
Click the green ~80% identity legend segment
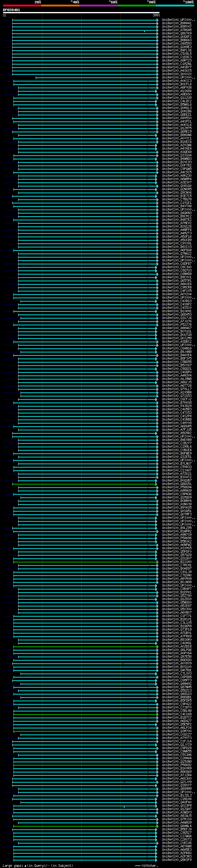(x=137, y=6)
